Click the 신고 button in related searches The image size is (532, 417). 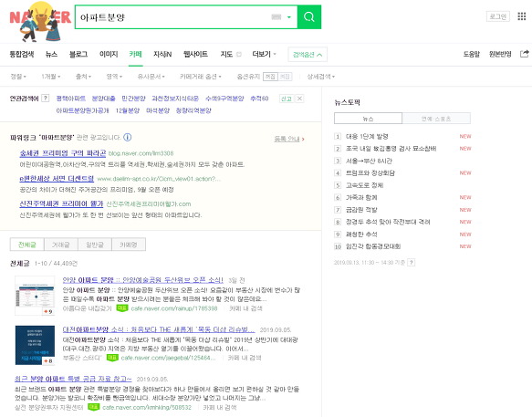[287, 99]
